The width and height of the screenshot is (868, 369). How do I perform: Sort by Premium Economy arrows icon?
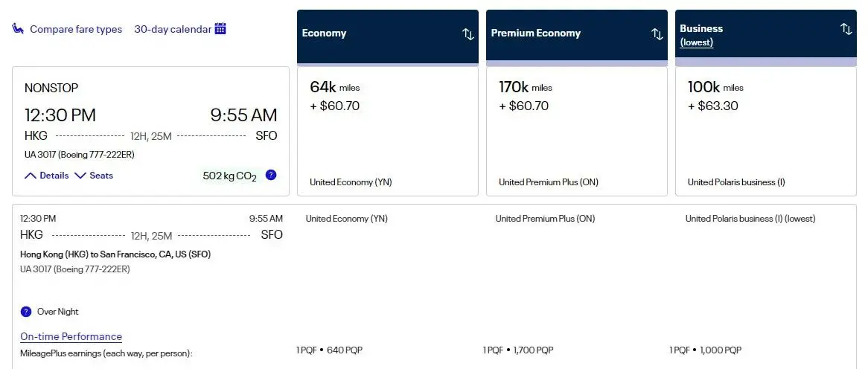657,34
